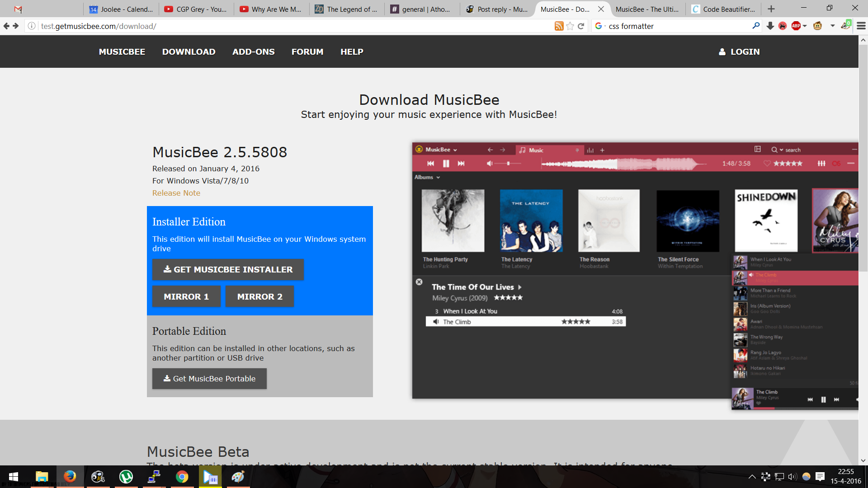The width and height of the screenshot is (868, 488).
Task: Open the f.lux tray icon
Action: click(x=806, y=477)
